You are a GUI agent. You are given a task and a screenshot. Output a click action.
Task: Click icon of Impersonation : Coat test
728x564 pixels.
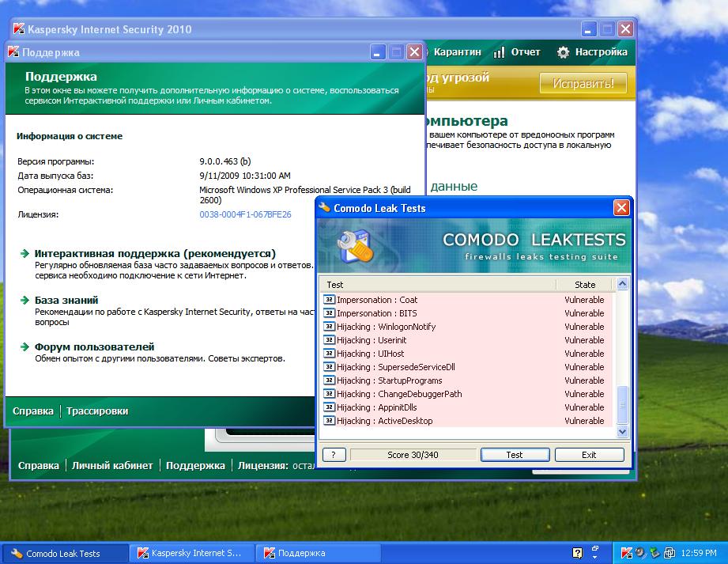point(329,300)
